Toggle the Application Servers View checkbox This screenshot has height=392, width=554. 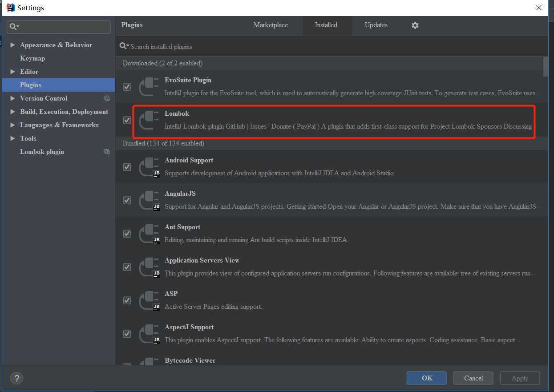127,267
